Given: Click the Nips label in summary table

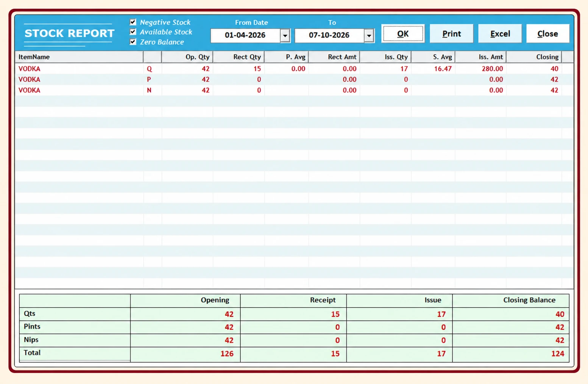Looking at the screenshot, I should coord(31,340).
